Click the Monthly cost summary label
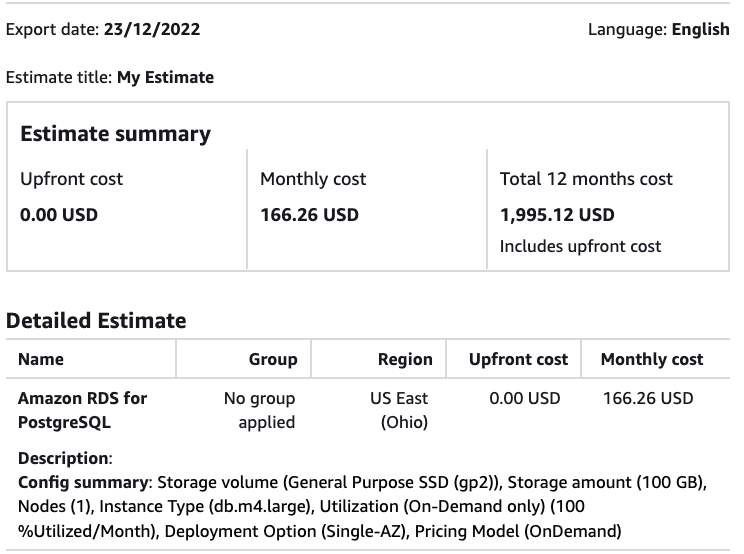Image resolution: width=744 pixels, height=554 pixels. (x=313, y=179)
